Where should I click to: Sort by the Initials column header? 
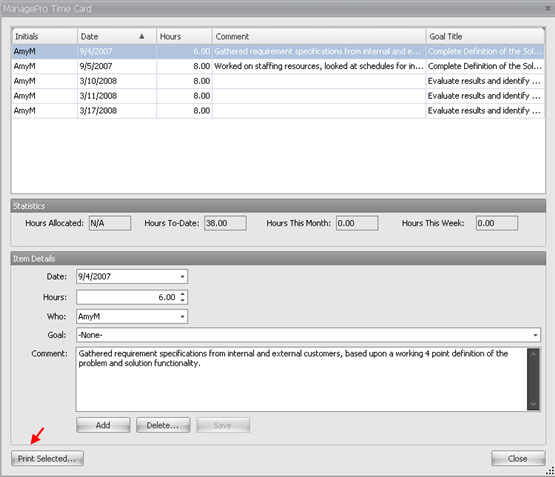[x=45, y=36]
